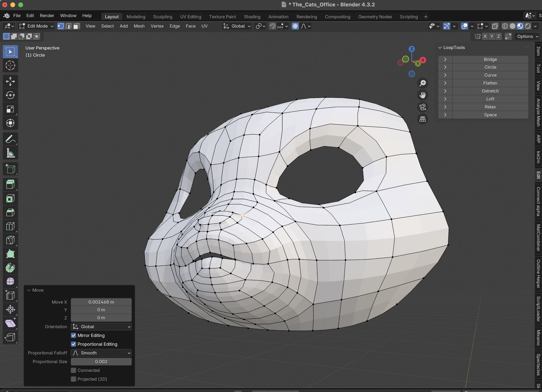
Task: Switch to the Sculpting workspace tab
Action: [x=162, y=17]
